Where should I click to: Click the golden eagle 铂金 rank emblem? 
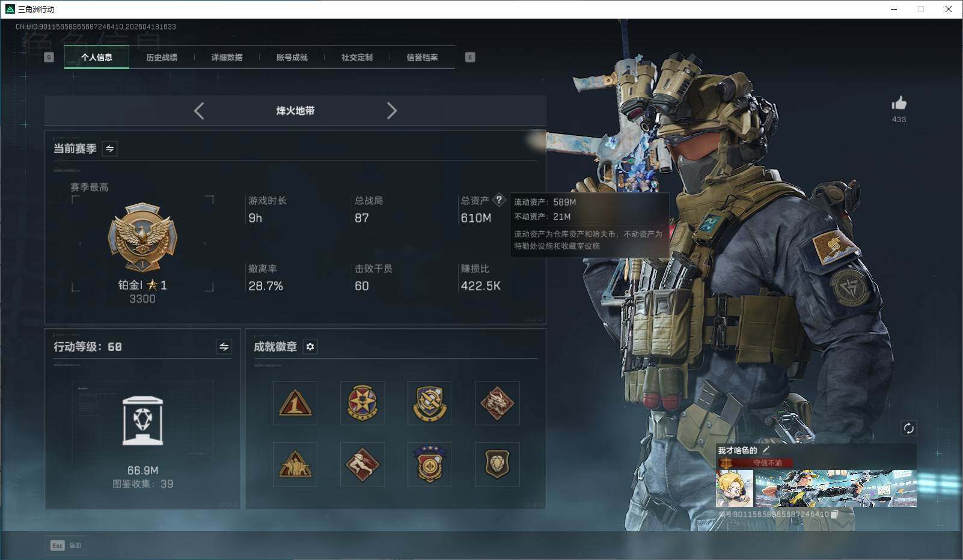142,236
